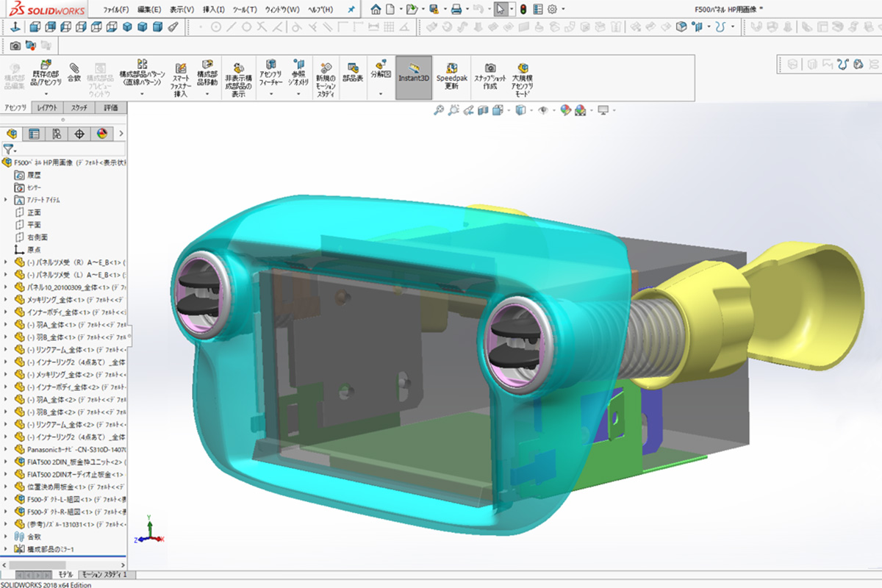The height and width of the screenshot is (588, 882).
Task: Expand more manager tabs with the chevron
Action: (121, 134)
